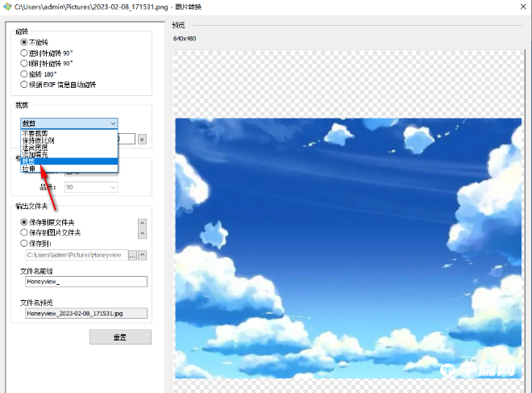
Task: Click the Honeyview app icon in title bar
Action: [x=6, y=6]
